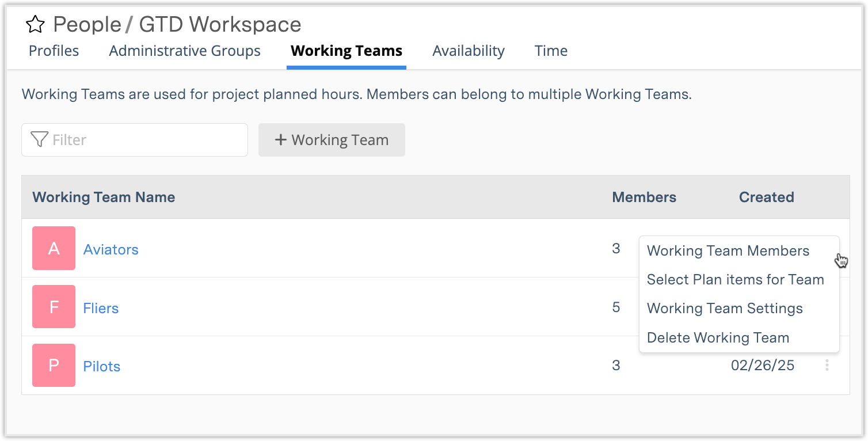Click the Created date for Pilots

763,365
